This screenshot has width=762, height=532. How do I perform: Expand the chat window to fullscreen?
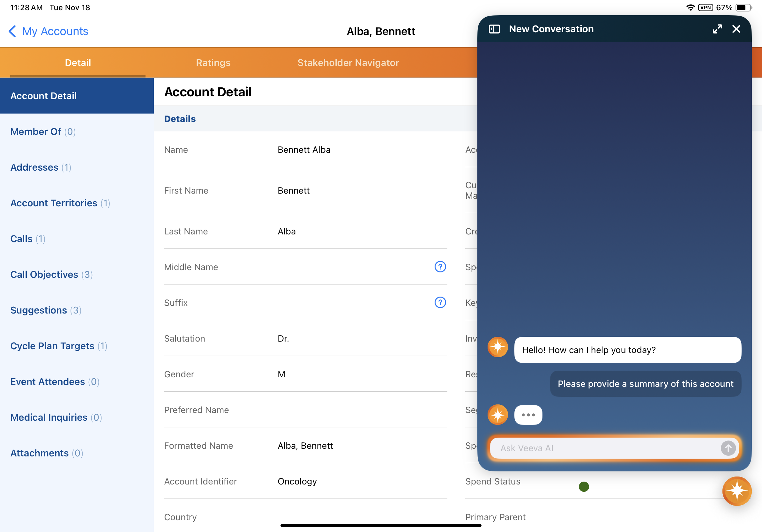click(x=717, y=29)
